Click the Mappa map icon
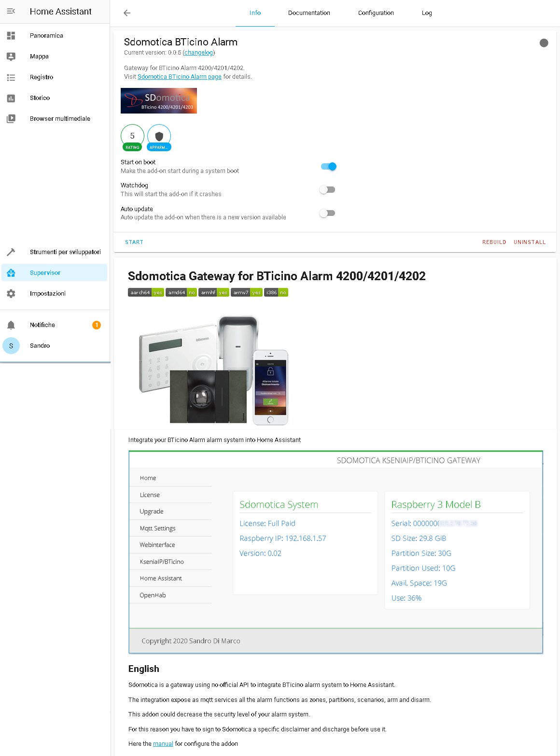Screen dimensions: 560x756 (x=11, y=56)
